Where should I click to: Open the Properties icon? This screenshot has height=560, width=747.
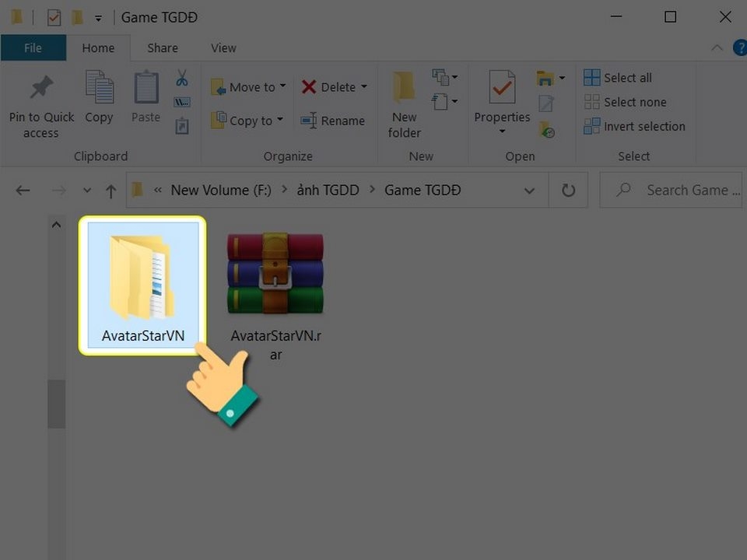(502, 87)
